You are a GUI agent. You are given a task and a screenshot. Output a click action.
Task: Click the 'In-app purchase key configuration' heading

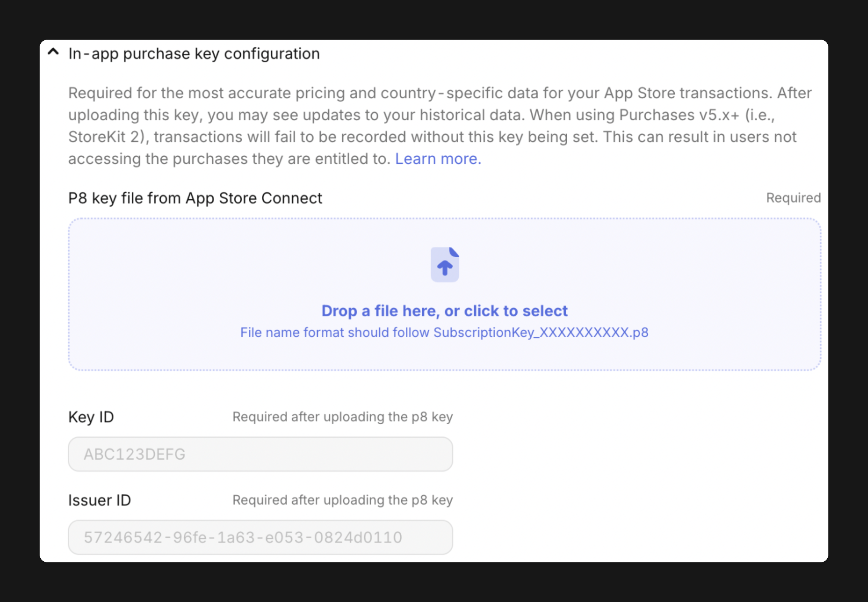[194, 54]
